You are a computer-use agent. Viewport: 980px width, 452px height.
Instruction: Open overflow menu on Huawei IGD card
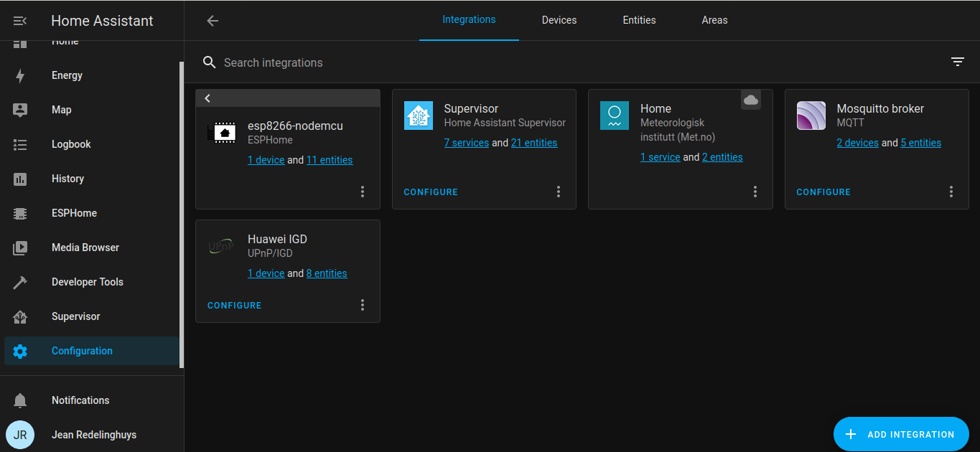(x=363, y=305)
